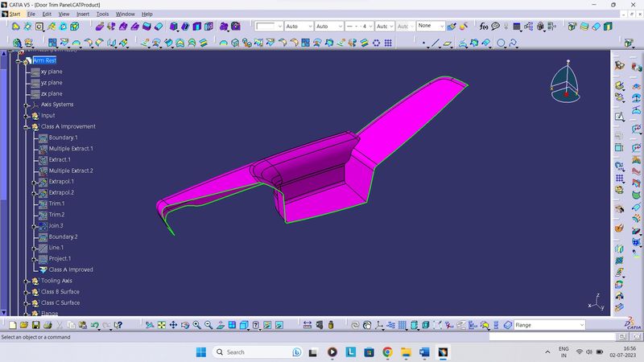Screen dimensions: 644x362
Task: Click the Windows Start button
Action: click(x=200, y=352)
